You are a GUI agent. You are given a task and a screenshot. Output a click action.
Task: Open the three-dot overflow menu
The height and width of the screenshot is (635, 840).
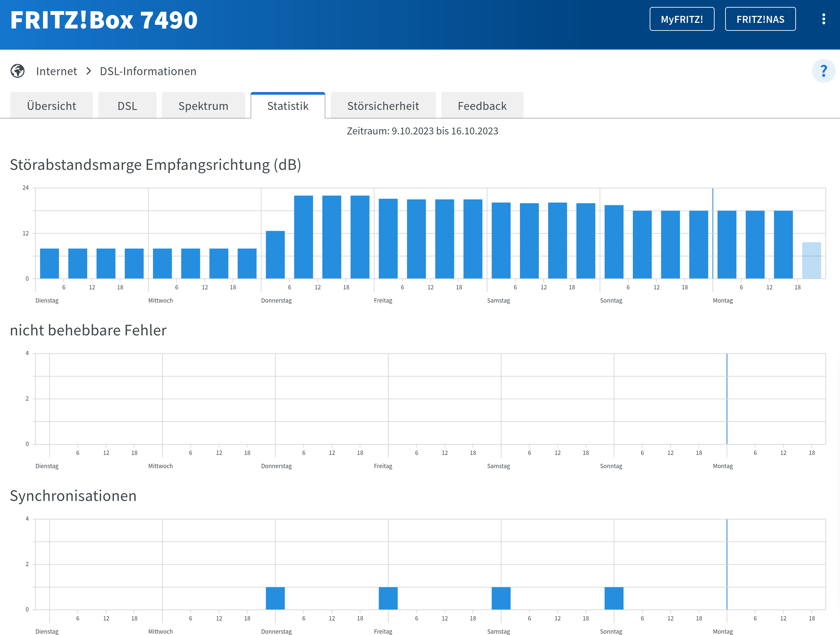click(823, 19)
